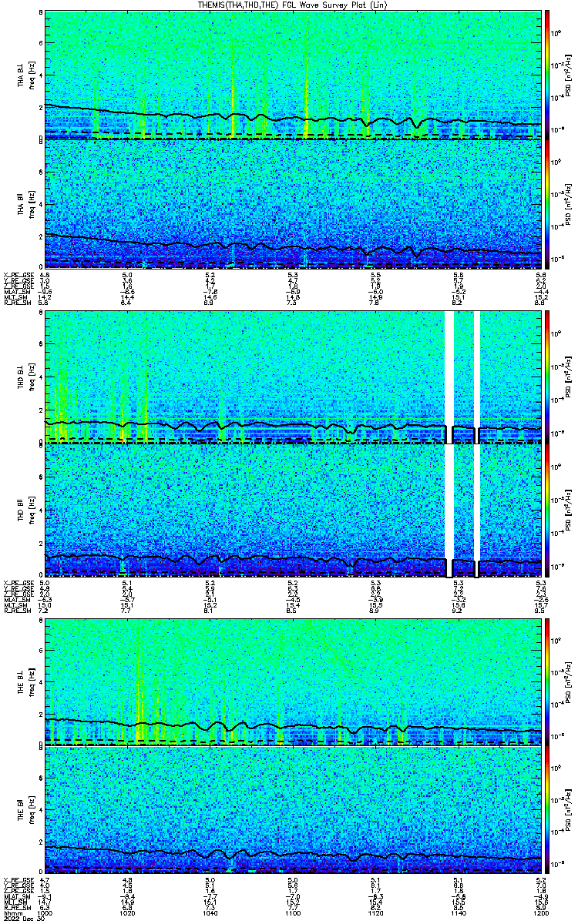Select the THD B⊥ spectrogram panel

[x=293, y=378]
